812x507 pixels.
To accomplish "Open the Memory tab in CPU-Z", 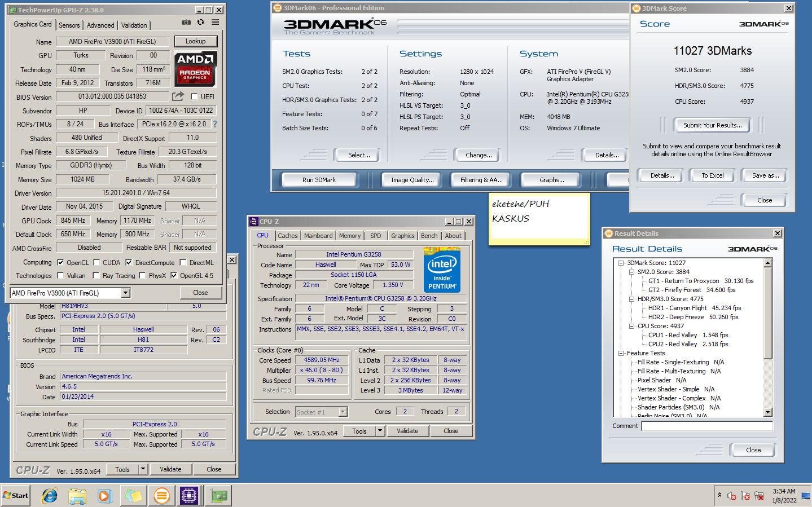I will pyautogui.click(x=350, y=236).
